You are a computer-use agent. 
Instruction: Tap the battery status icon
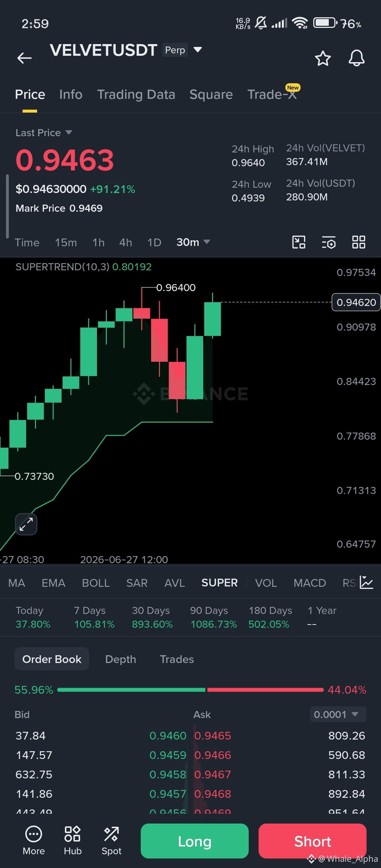tap(325, 23)
